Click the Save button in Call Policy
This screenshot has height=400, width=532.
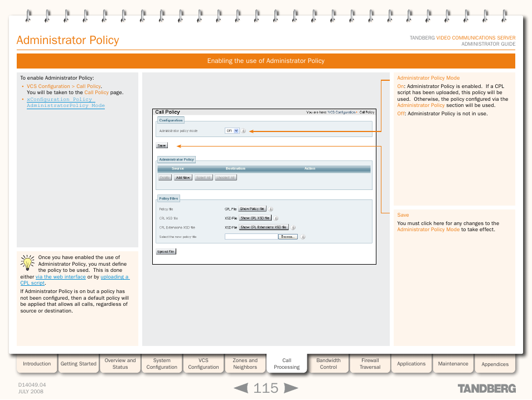(162, 146)
